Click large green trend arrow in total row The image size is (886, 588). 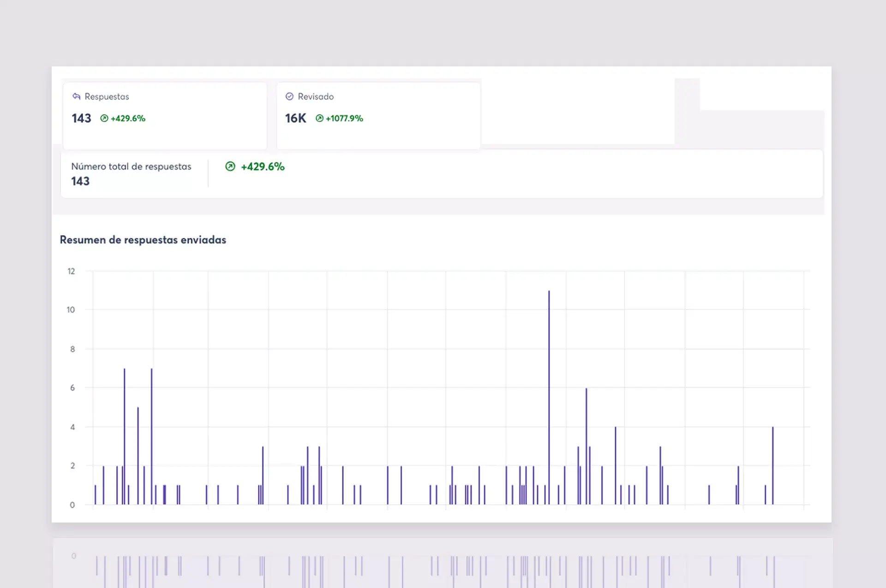(x=230, y=166)
